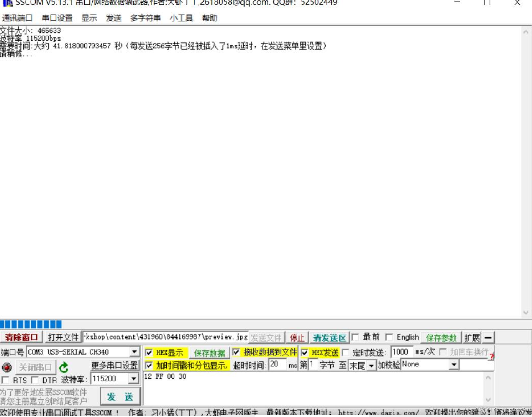Image resolution: width=532 pixels, height=417 pixels.
Task: Click the blue file send progress bar
Action: pos(31,324)
